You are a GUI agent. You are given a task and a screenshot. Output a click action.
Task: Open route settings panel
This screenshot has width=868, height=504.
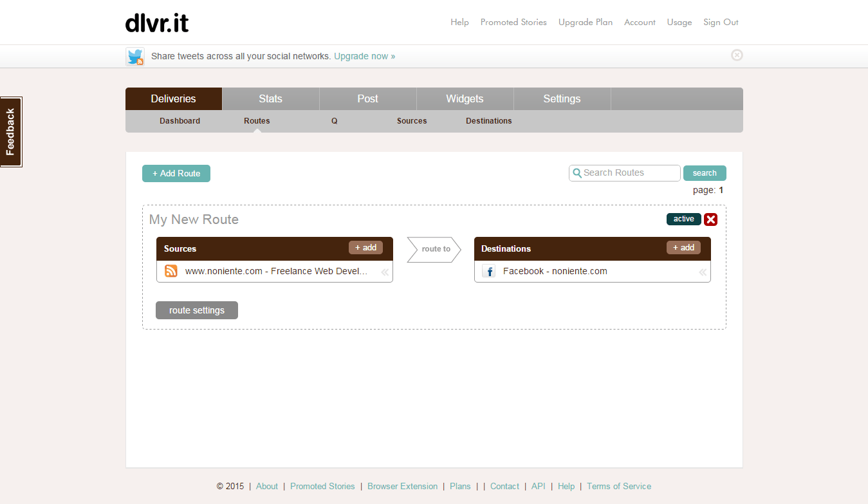197,310
